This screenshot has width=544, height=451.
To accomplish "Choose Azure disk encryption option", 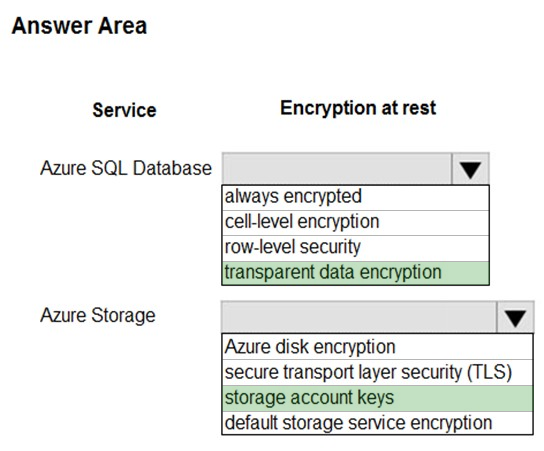I will tap(377, 347).
